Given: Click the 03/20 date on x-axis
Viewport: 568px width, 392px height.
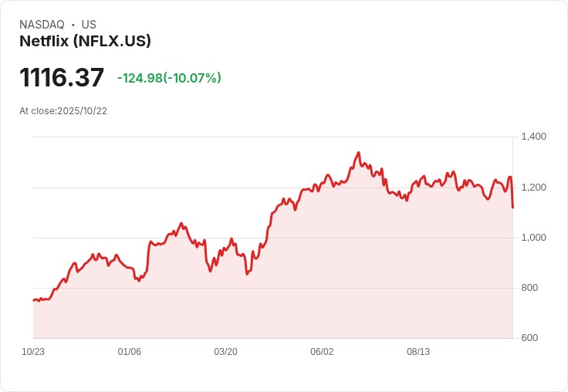Looking at the screenshot, I should tap(225, 352).
